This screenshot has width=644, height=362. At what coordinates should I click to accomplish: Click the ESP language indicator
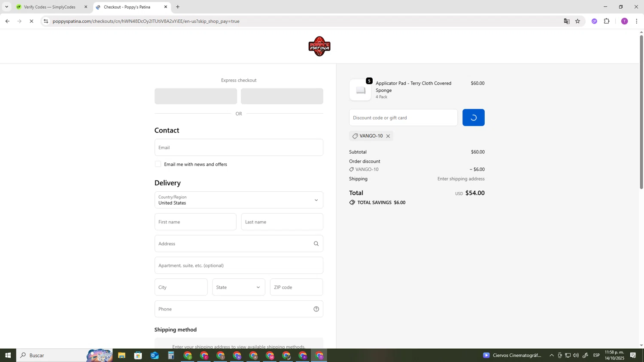click(x=596, y=356)
